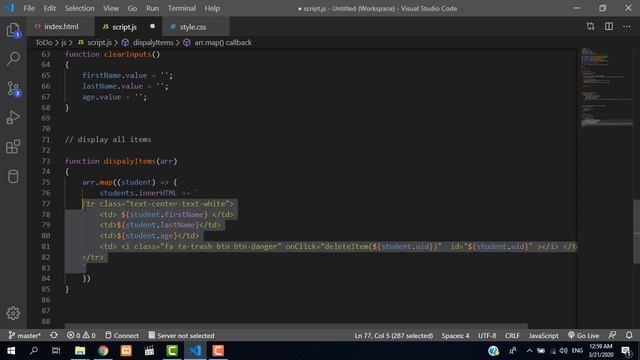Select language mode JavaScript
This screenshot has height=360, width=640.
tap(543, 336)
